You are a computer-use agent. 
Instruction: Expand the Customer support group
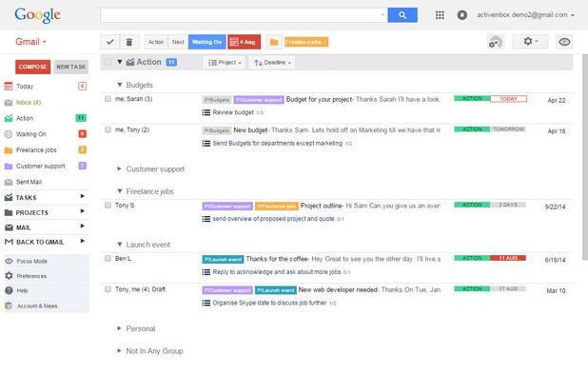point(119,168)
